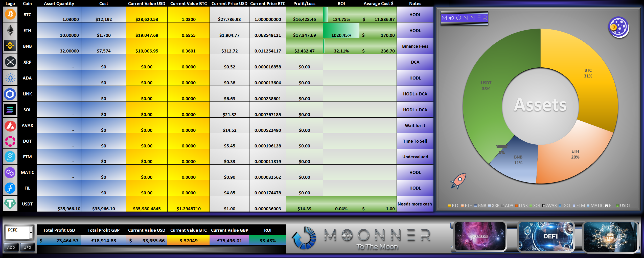Click the Chainlink LINK hexagon logo
Screen dimensions: 644x258
coord(10,94)
